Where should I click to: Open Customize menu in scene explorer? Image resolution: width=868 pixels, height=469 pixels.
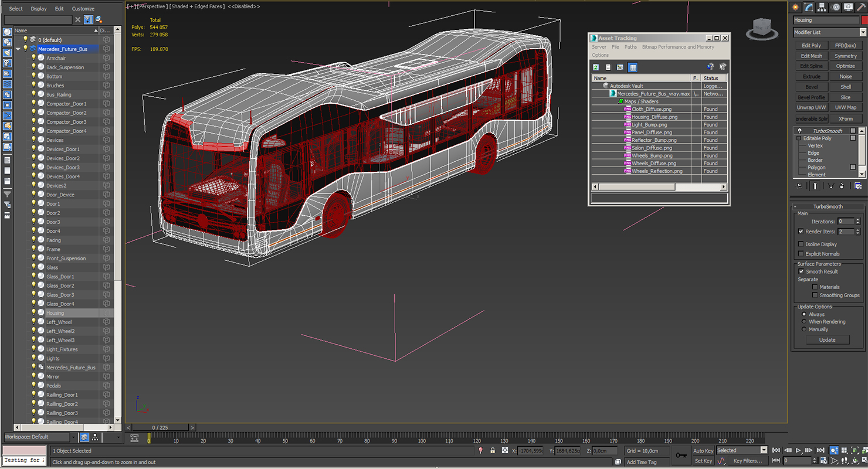click(x=83, y=9)
